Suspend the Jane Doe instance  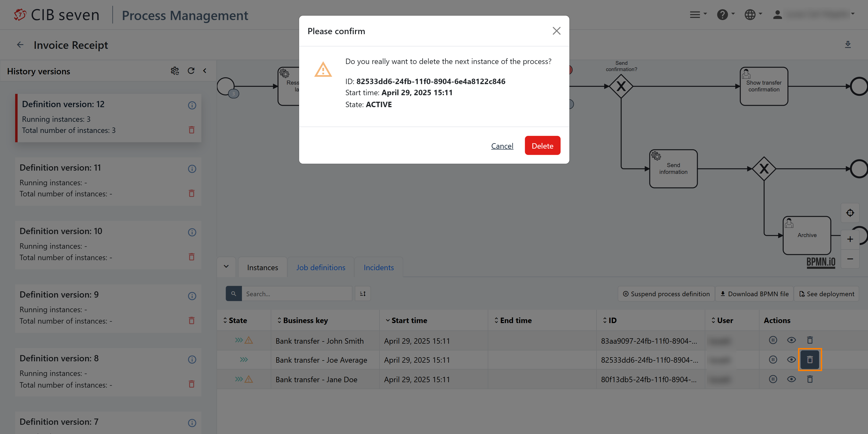tap(773, 379)
